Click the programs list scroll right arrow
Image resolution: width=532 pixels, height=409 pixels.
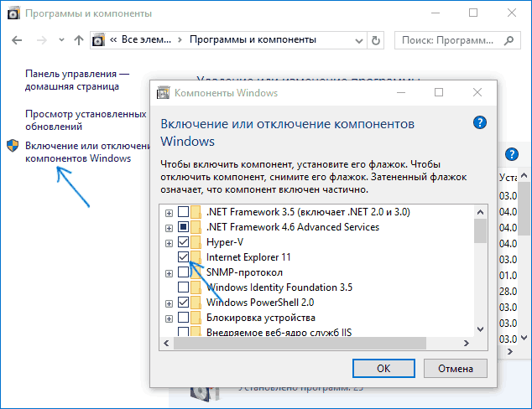tap(509, 352)
